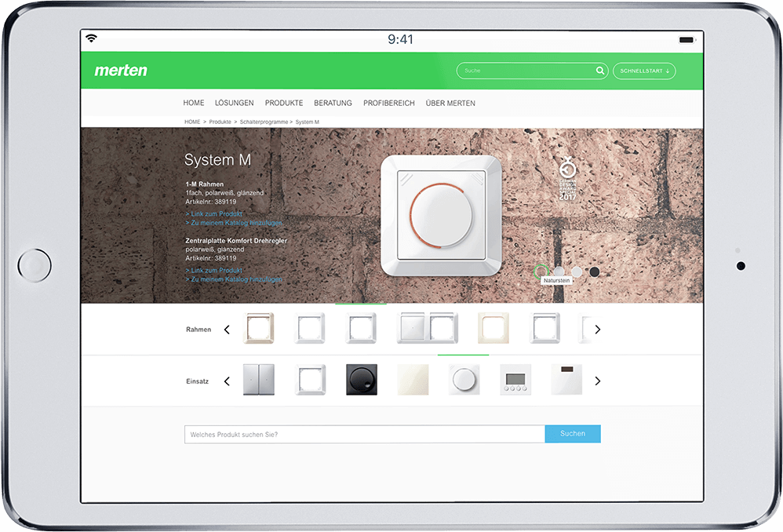The height and width of the screenshot is (532, 783).
Task: Go to HOME in breadcrumb
Action: (x=192, y=122)
